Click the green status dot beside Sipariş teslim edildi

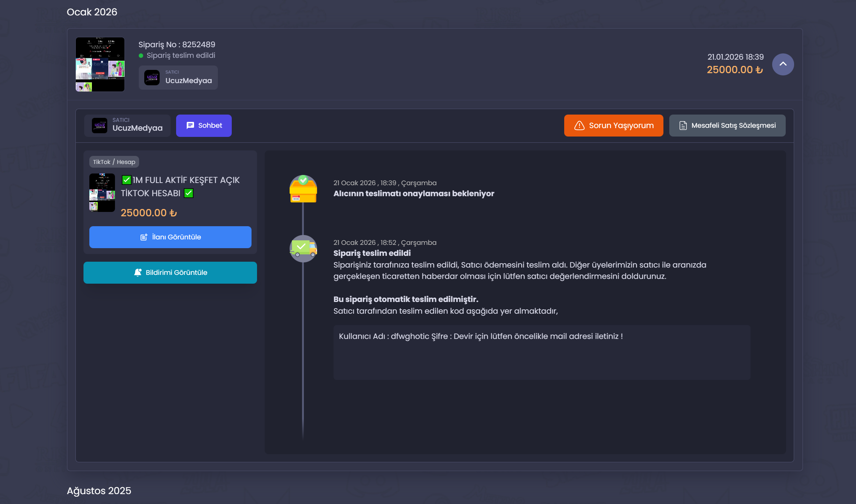click(x=141, y=56)
